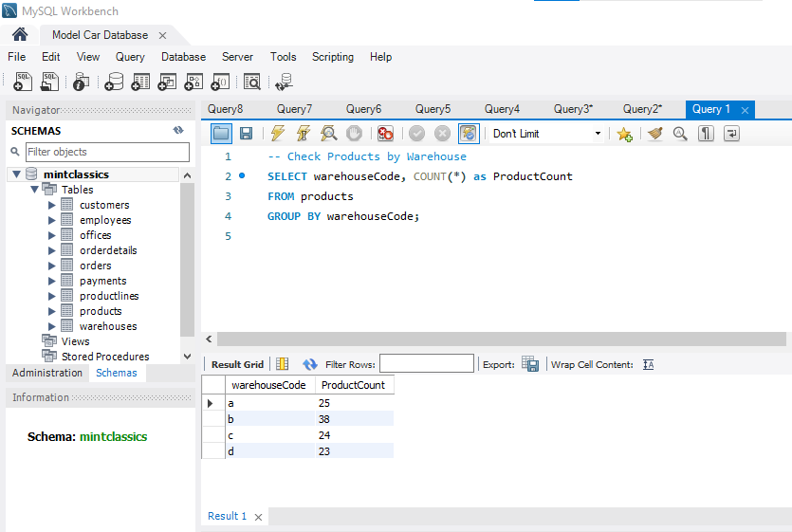Click the beautify query broom icon
The height and width of the screenshot is (532, 792).
(x=654, y=134)
